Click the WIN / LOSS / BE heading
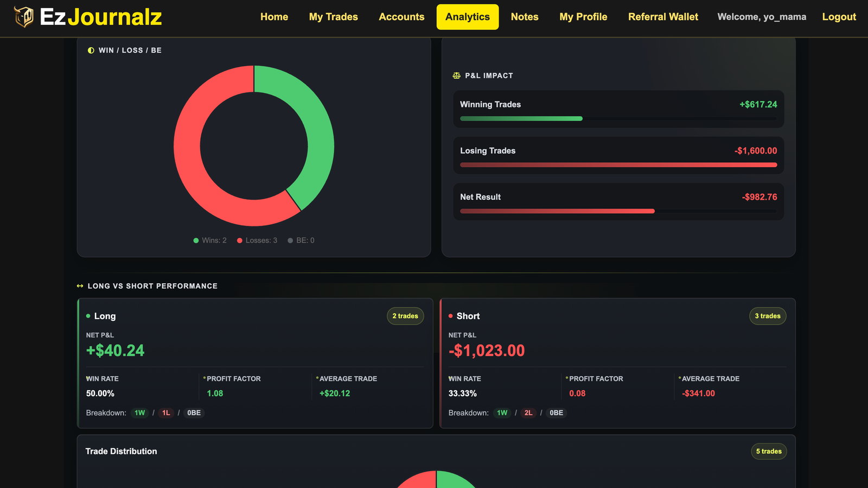This screenshot has height=488, width=868. 130,50
